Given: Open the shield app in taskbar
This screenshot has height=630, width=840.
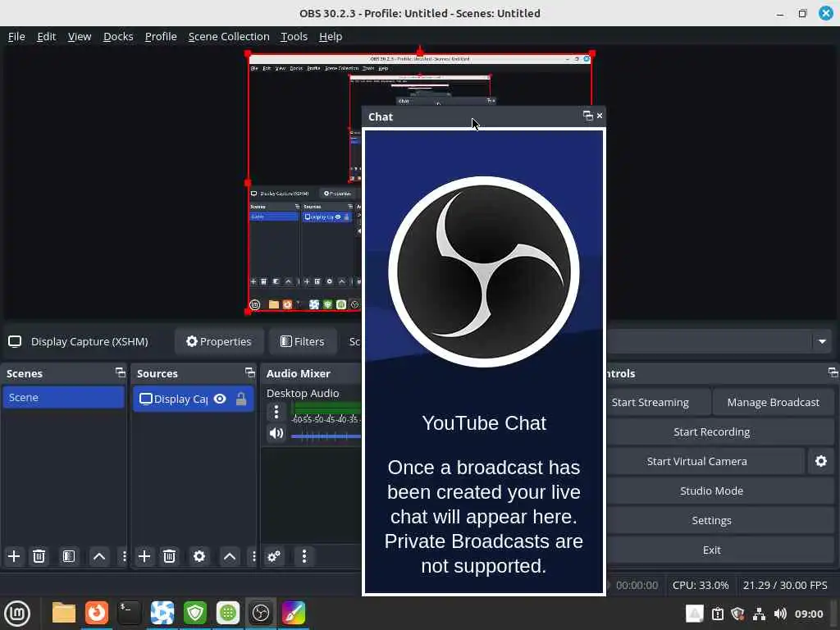Looking at the screenshot, I should pos(195,614).
